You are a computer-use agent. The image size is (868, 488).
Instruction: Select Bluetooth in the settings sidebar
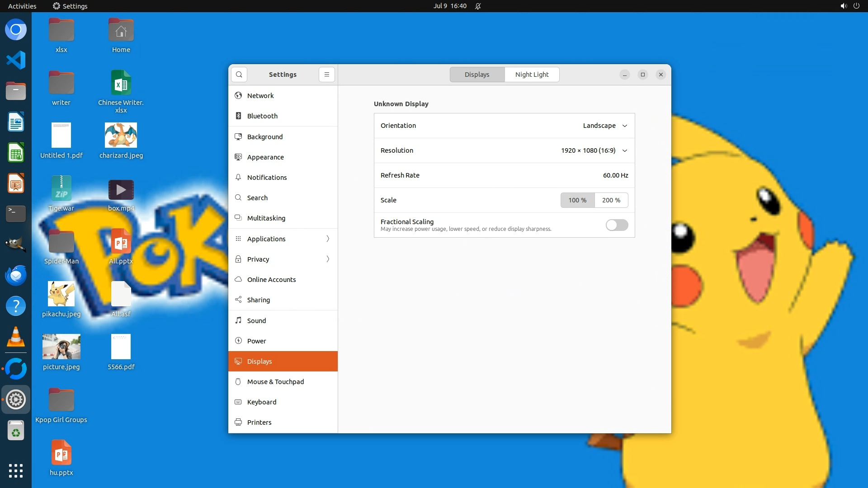pyautogui.click(x=262, y=116)
